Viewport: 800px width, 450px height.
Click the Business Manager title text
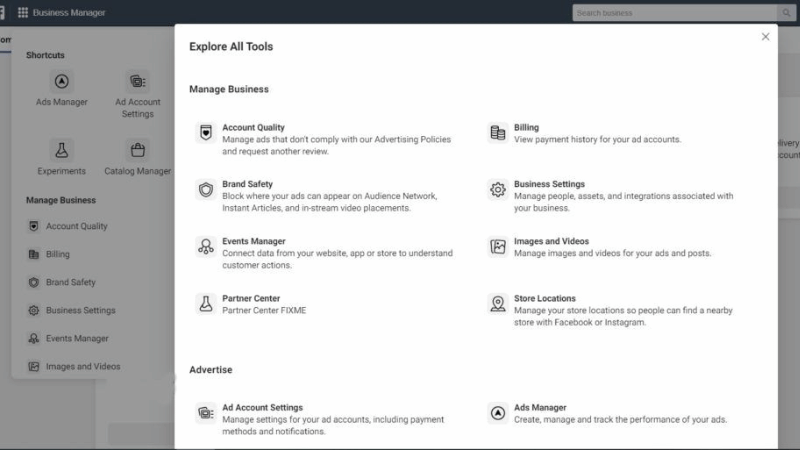coord(69,12)
